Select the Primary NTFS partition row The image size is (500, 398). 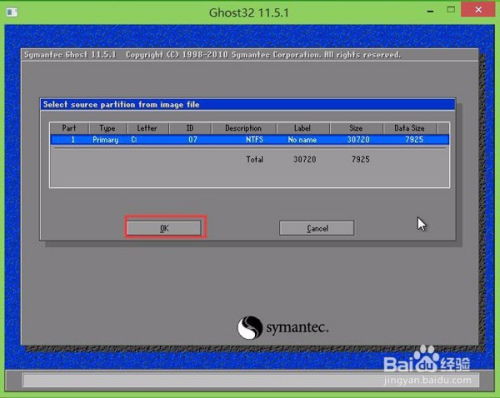tap(250, 140)
